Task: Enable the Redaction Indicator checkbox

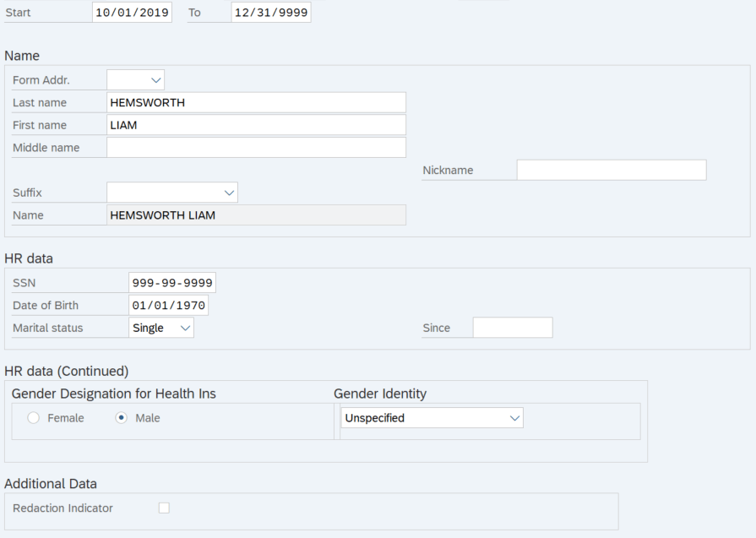Action: (164, 508)
